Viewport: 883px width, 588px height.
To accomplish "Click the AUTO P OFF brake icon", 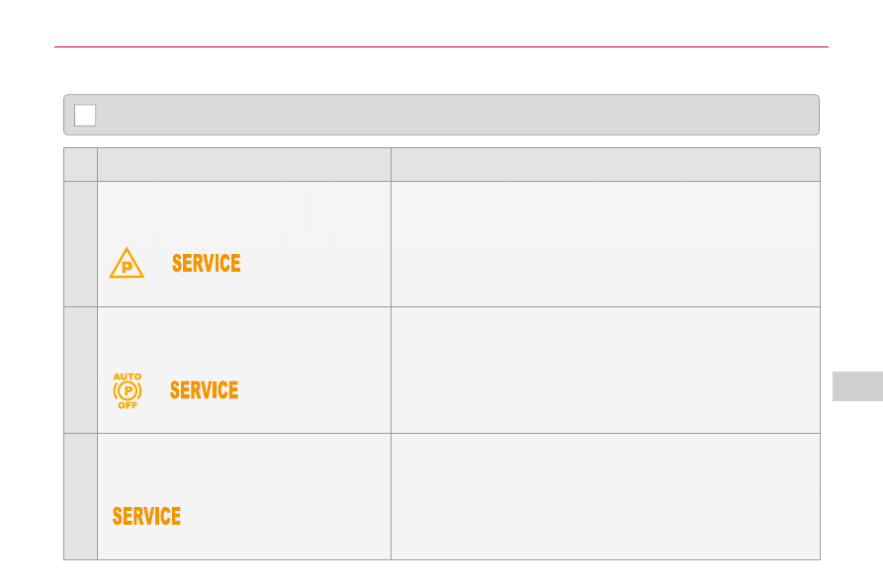I will tap(128, 390).
